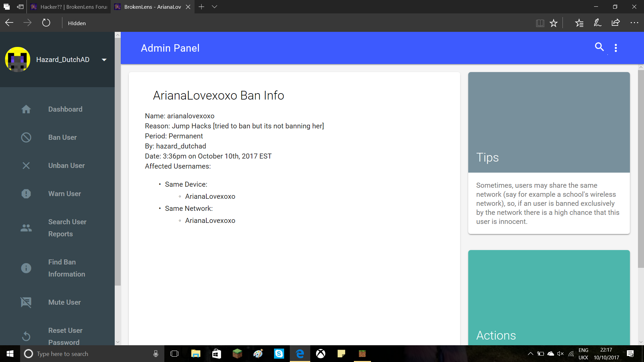Click the Type here to search box
Screen dimensions: 644x362
92,354
